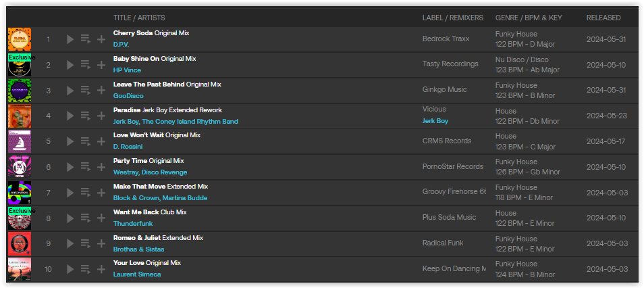
Task: Open remixer link Jerk Boy in label column
Action: click(x=435, y=121)
